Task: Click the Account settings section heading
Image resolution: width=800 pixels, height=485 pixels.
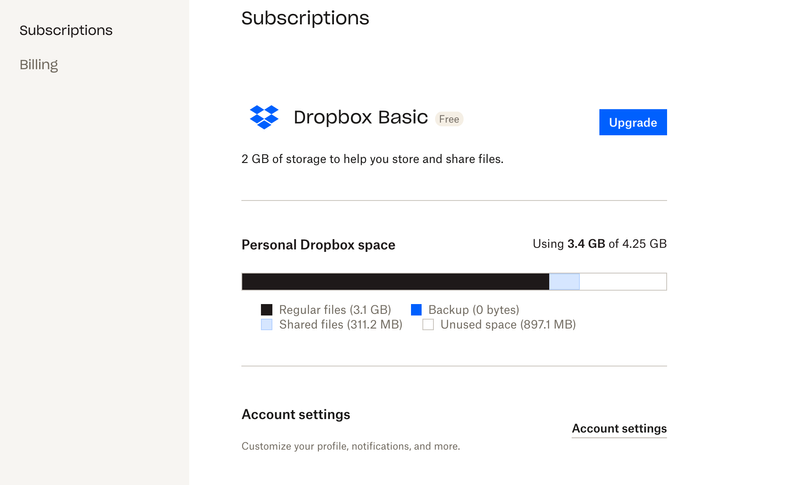Action: 296,415
